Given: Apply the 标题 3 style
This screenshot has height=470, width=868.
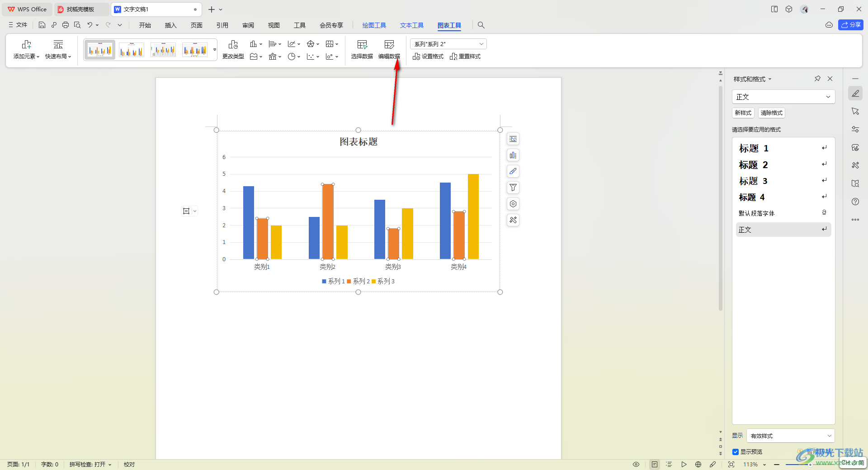Looking at the screenshot, I should pos(783,181).
